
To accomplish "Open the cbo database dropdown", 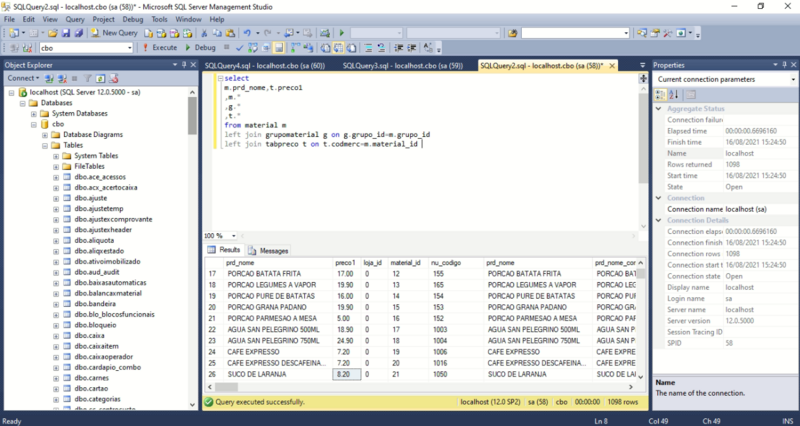I will click(130, 48).
